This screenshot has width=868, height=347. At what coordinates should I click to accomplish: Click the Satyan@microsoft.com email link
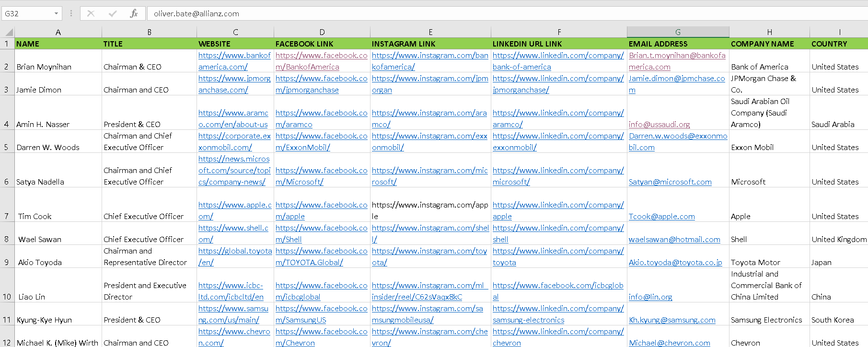pos(670,182)
